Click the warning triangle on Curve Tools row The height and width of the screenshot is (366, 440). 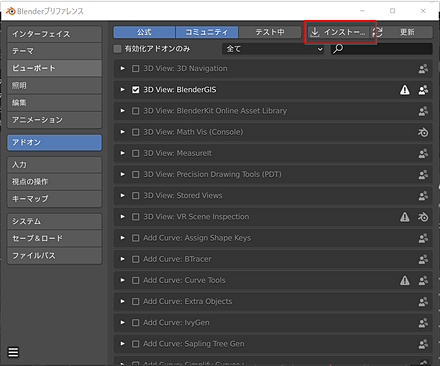pyautogui.click(x=405, y=280)
